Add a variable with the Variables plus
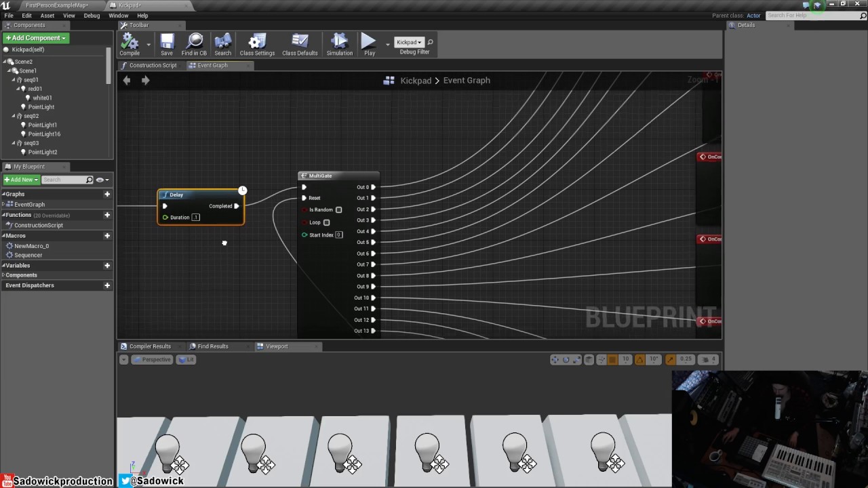The height and width of the screenshot is (488, 868). (x=106, y=266)
